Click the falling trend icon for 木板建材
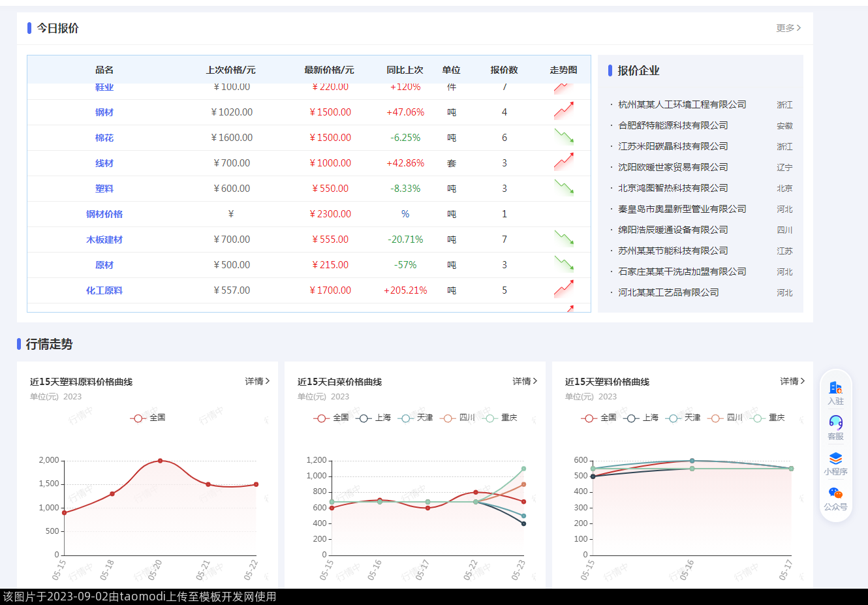868x605 pixels. (x=564, y=238)
